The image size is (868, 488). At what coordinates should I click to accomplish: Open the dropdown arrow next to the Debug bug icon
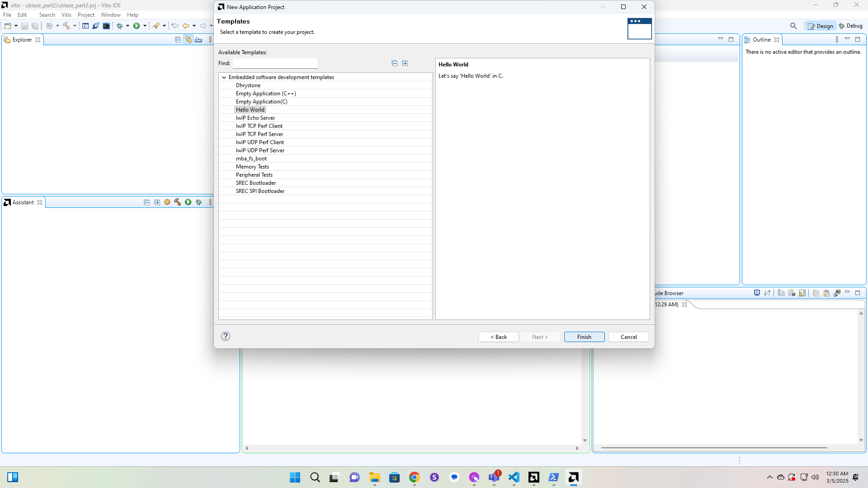pyautogui.click(x=127, y=26)
